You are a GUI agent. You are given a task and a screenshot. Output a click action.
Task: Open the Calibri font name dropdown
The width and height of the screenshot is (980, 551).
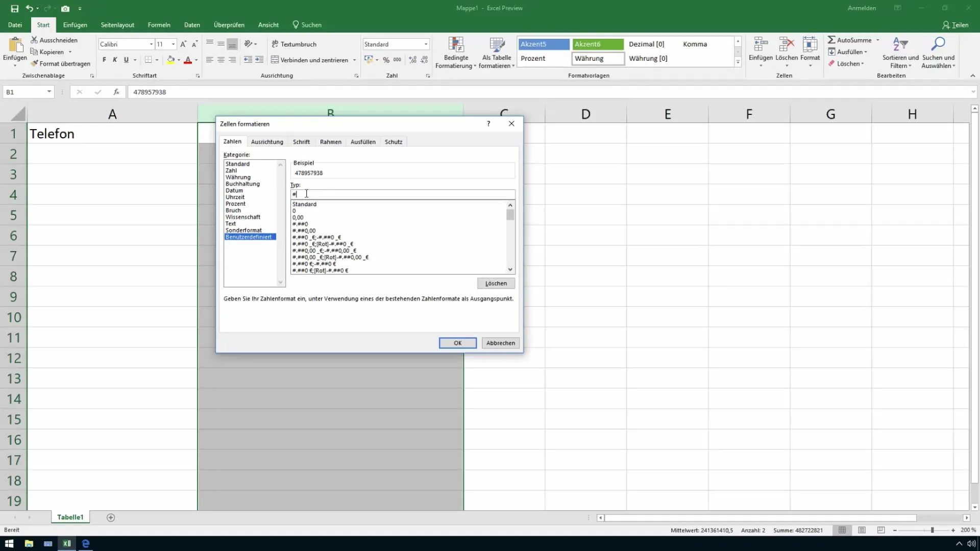pyautogui.click(x=151, y=44)
